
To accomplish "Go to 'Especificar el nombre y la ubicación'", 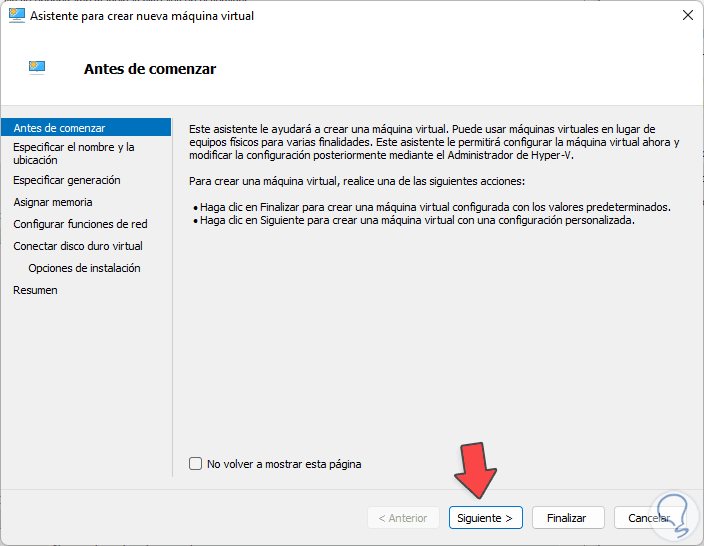I will pos(73,153).
